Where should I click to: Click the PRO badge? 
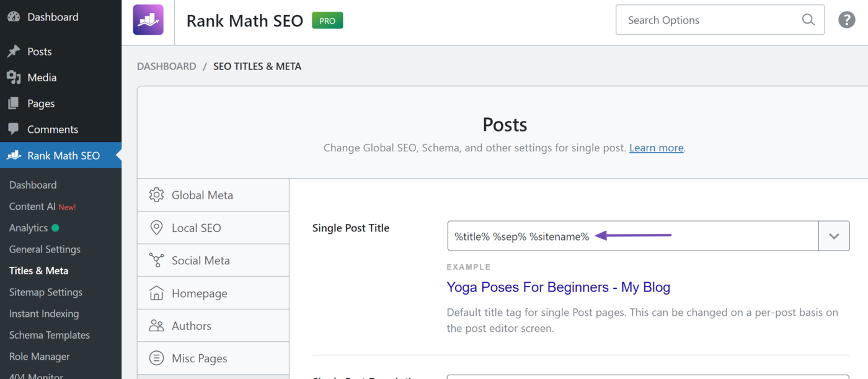pos(327,20)
